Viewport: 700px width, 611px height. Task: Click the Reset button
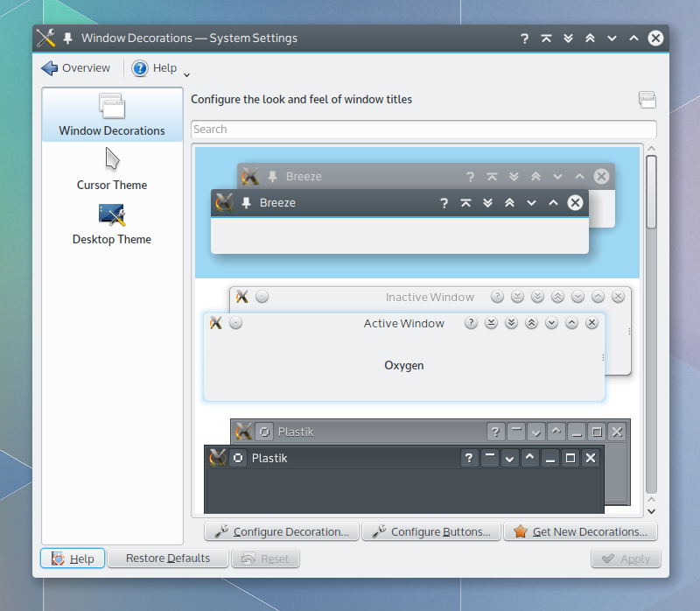point(266,558)
